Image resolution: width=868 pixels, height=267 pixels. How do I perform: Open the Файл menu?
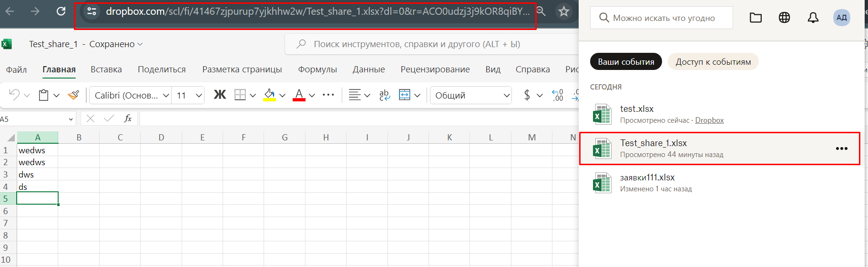point(16,69)
